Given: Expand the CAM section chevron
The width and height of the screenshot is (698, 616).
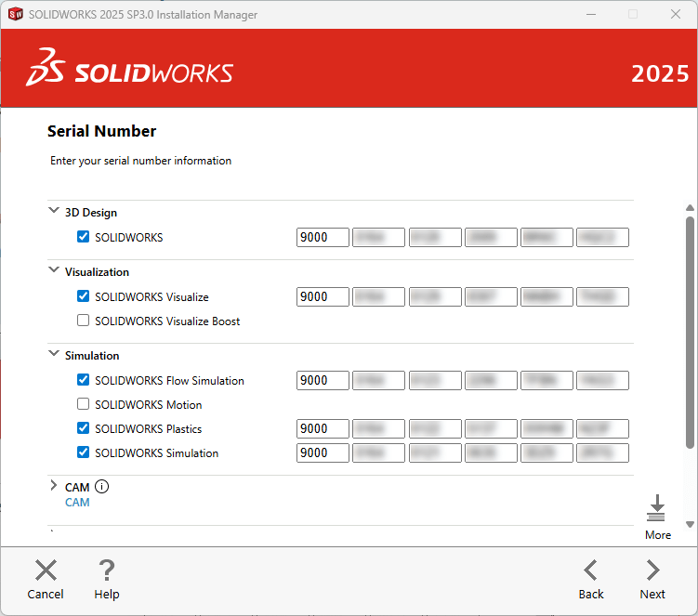Looking at the screenshot, I should [x=53, y=486].
